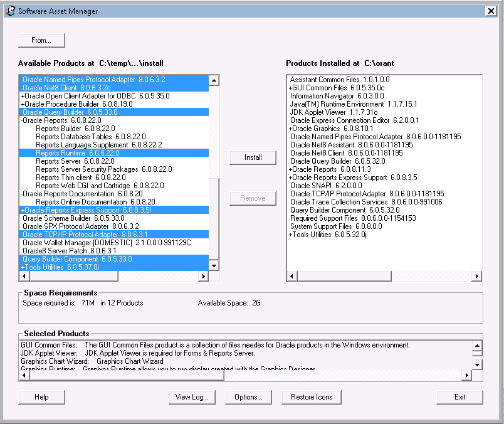Click right arrow of Available Products horizontal scrollbar
The image size is (504, 424).
pyautogui.click(x=203, y=276)
